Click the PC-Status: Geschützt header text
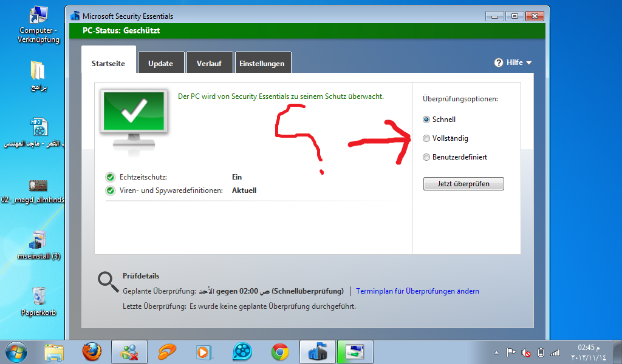 121,30
